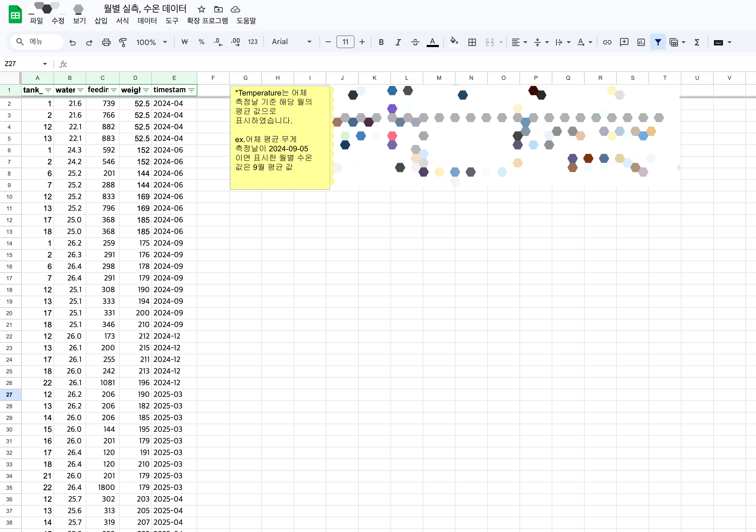Screen dimensions: 756x532
Task: Open the Arial font dropdown
Action: (291, 42)
